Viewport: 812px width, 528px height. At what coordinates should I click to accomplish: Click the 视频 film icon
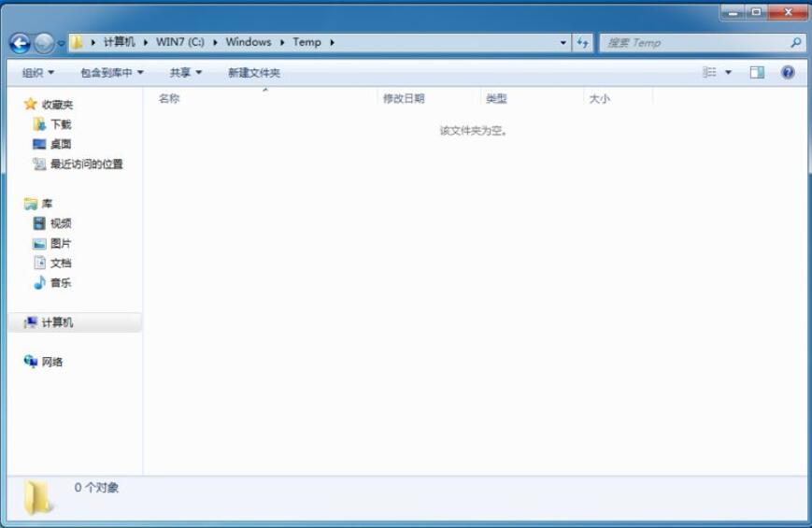pos(39,223)
